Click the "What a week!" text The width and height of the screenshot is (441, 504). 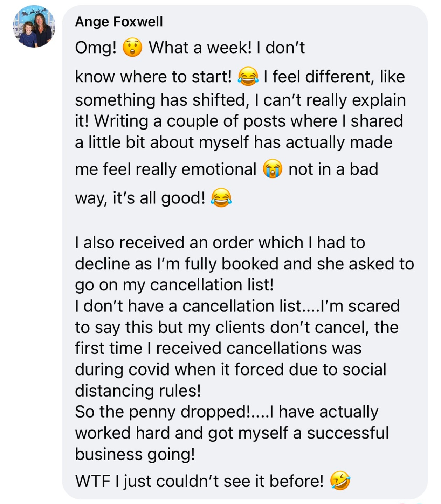pyautogui.click(x=200, y=48)
